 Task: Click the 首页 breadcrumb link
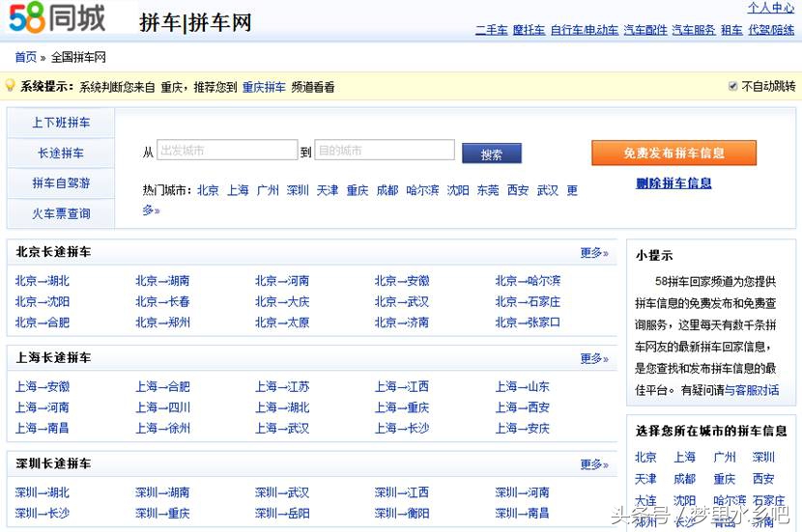click(x=25, y=57)
